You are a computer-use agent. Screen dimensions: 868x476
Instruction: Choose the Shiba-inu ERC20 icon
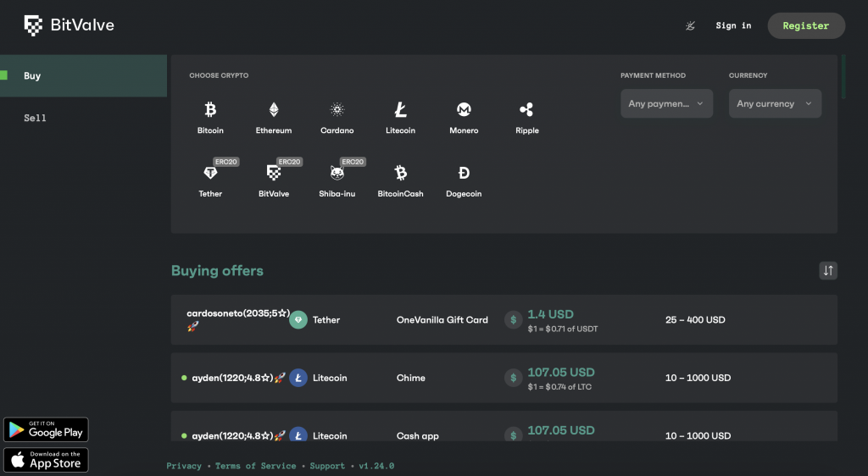click(337, 173)
